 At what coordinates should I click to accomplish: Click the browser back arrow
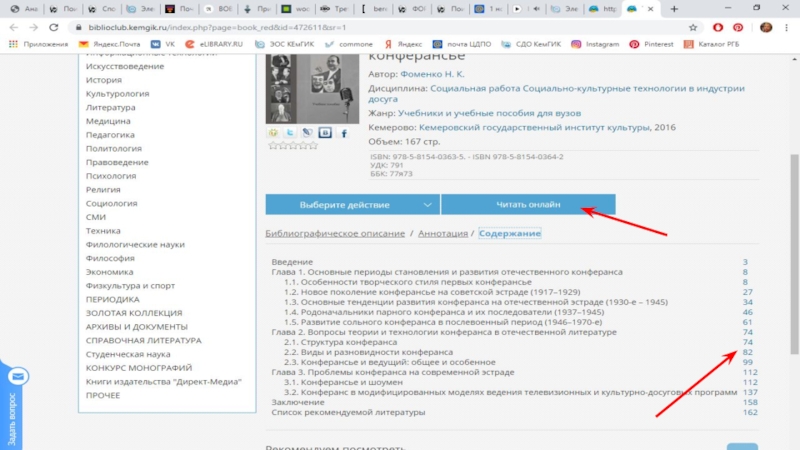pyautogui.click(x=12, y=27)
